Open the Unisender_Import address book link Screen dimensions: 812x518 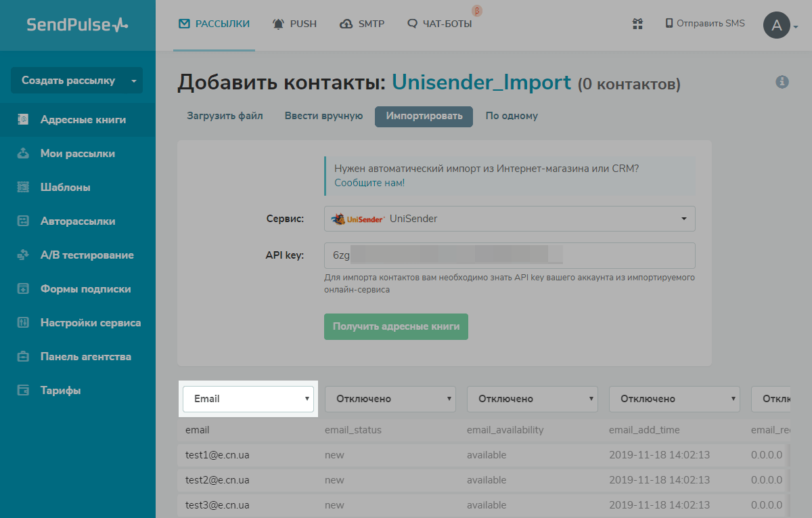(x=482, y=83)
